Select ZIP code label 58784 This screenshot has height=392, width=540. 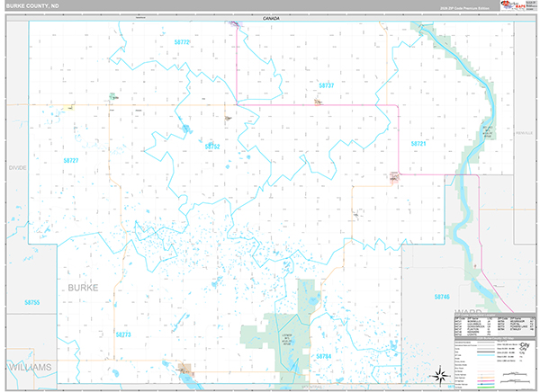[324, 356]
